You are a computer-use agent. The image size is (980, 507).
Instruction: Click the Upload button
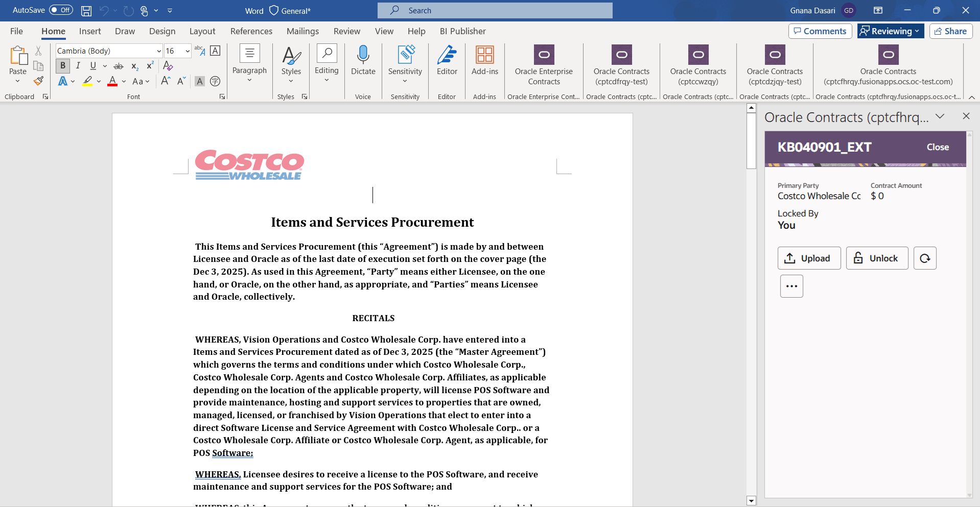pos(809,258)
